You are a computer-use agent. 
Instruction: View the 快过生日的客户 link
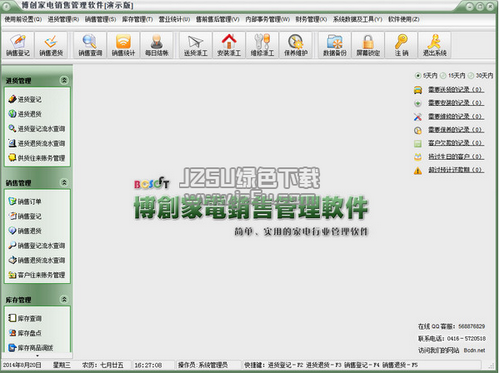(456, 156)
